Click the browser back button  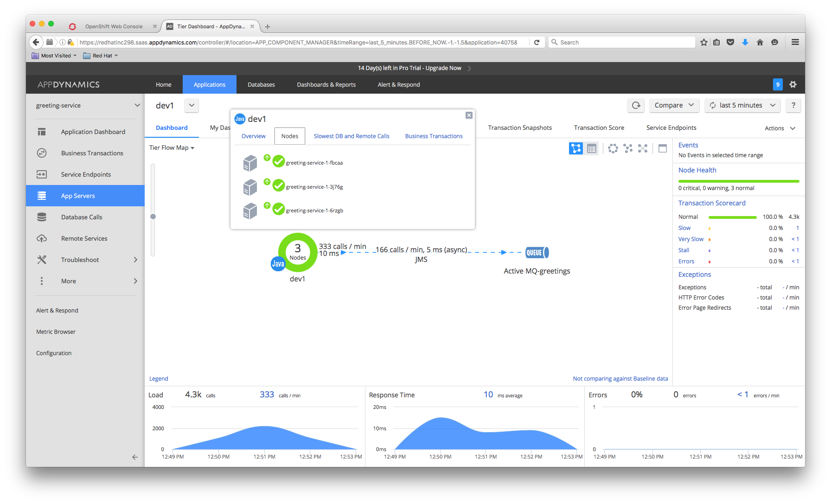click(36, 42)
